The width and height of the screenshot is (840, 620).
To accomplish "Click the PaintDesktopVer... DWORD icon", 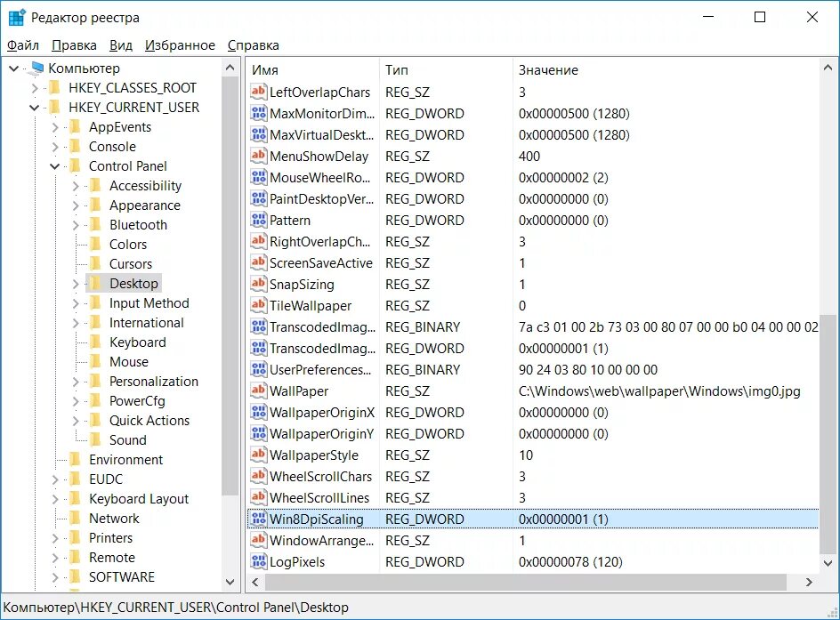I will coord(259,198).
